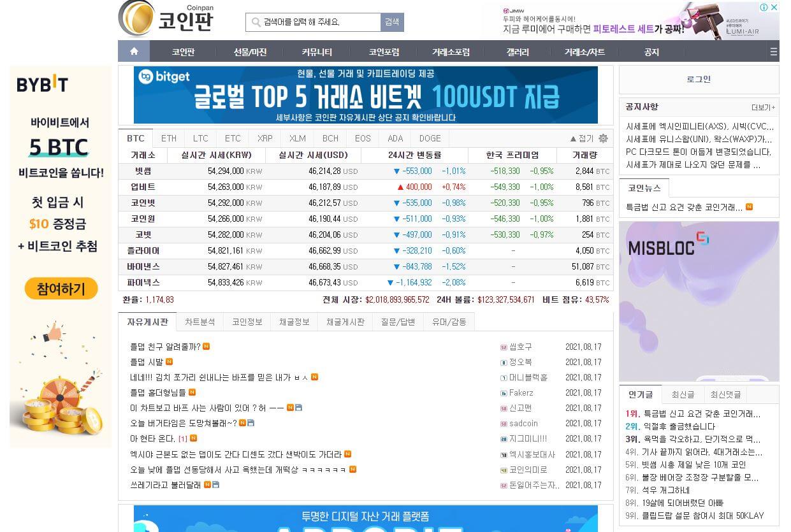Click the 빗썸 price 54,294,000
This screenshot has height=532, width=791.
coord(226,171)
